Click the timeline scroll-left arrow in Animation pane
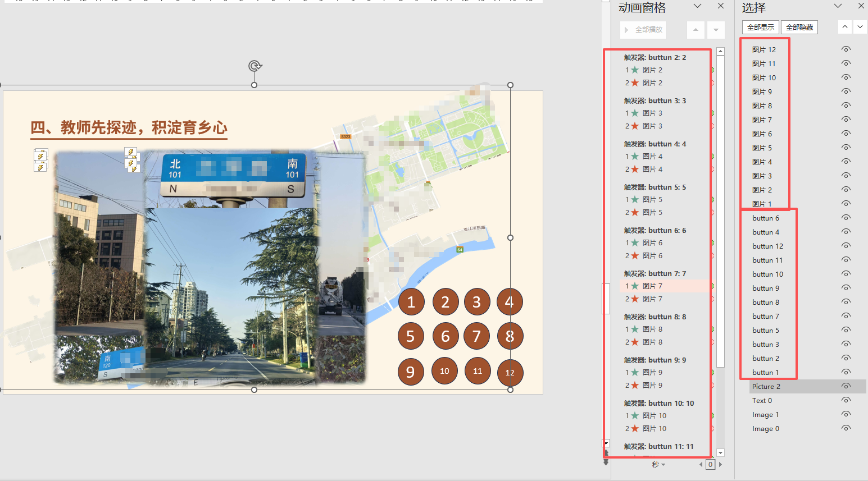Screen dimensions: 868x481 (x=701, y=465)
